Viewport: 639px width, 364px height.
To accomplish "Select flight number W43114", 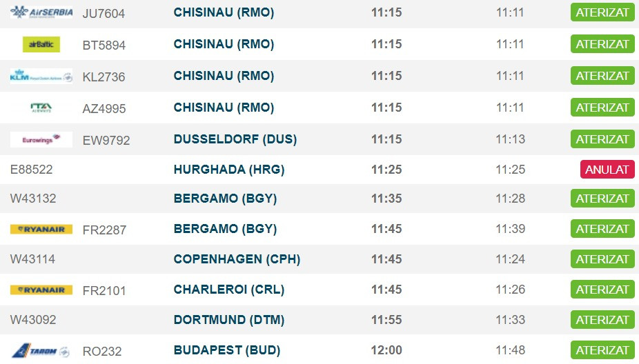I will point(33,259).
